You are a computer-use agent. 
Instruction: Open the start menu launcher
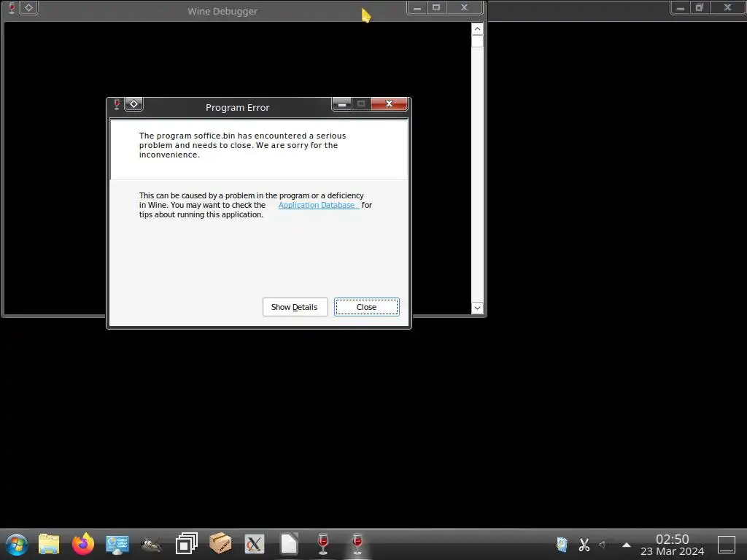coord(17,544)
